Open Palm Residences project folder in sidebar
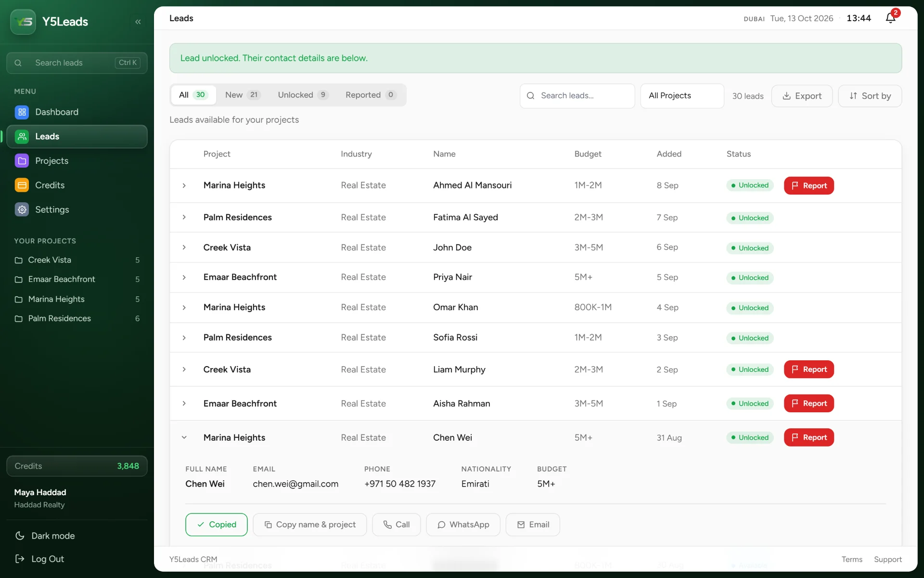Viewport: 924px width, 578px height. 77,318
